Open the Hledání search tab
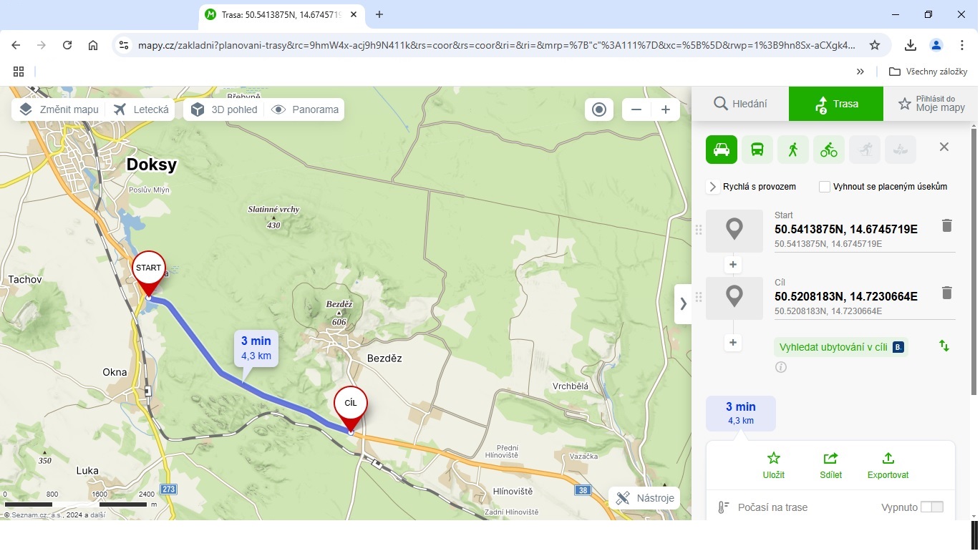Image resolution: width=980 pixels, height=551 pixels. [x=740, y=104]
